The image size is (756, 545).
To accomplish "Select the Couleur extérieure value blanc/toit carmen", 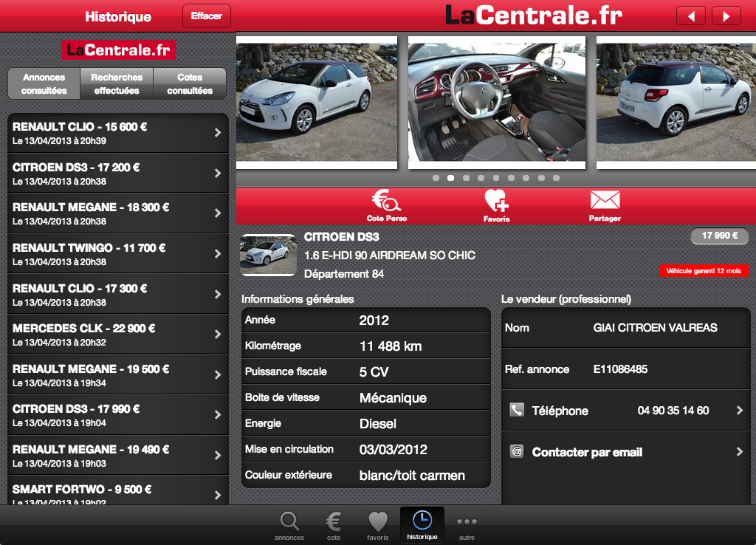I will coord(412,476).
